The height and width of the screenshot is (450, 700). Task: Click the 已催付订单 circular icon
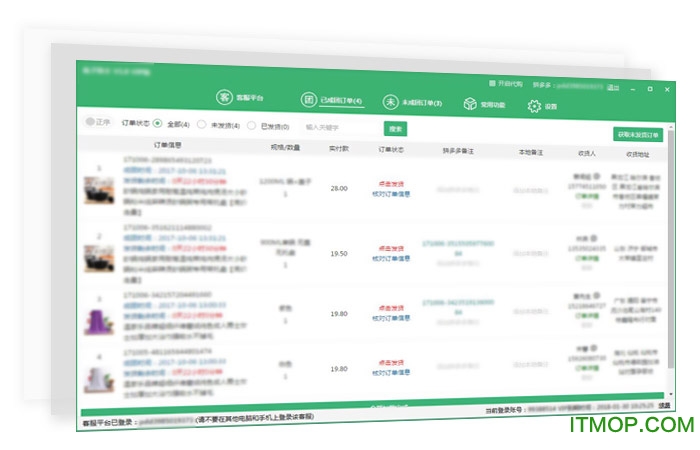309,100
